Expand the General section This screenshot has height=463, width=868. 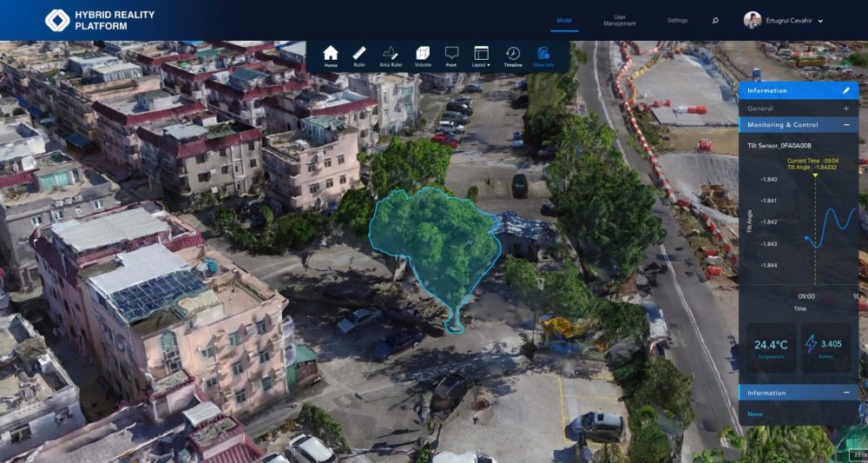pyautogui.click(x=845, y=109)
